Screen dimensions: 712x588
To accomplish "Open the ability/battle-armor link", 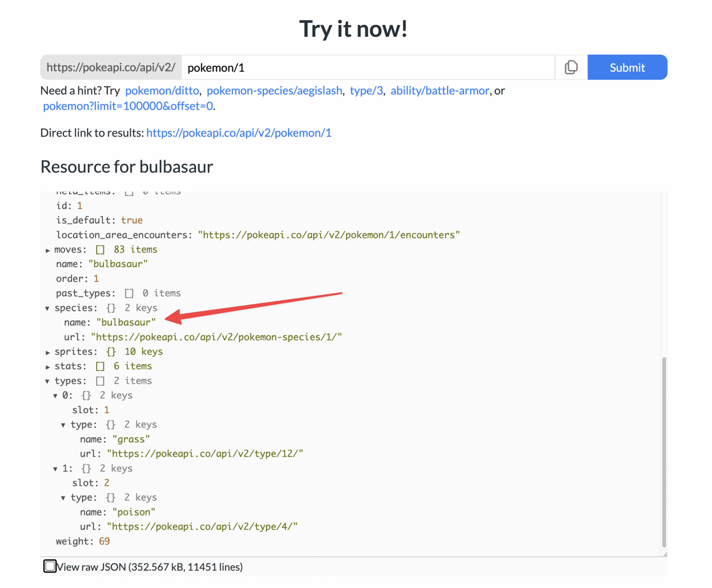I will click(440, 91).
